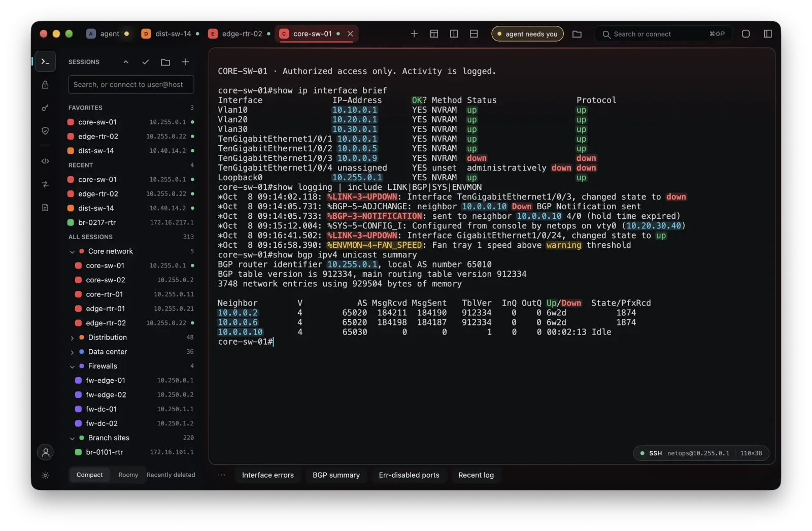Open the folder icon in top toolbar

click(x=577, y=34)
